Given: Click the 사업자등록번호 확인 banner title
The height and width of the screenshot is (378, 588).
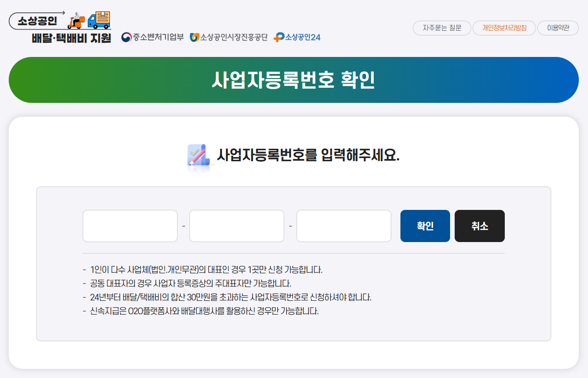Looking at the screenshot, I should pyautogui.click(x=294, y=79).
